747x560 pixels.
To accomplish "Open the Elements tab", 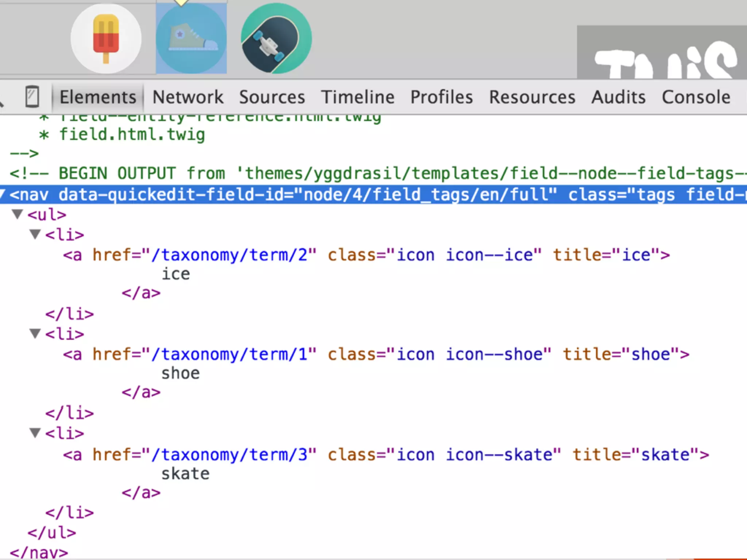I will (98, 97).
